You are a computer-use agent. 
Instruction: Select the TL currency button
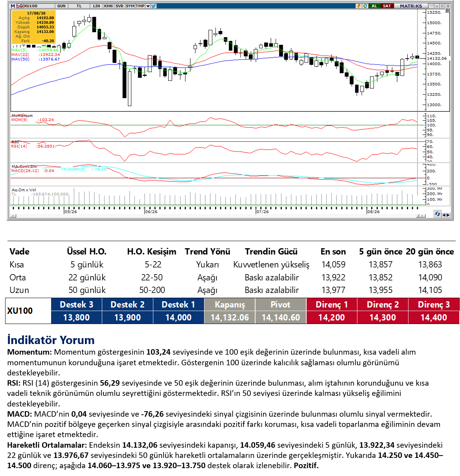coord(79,6)
